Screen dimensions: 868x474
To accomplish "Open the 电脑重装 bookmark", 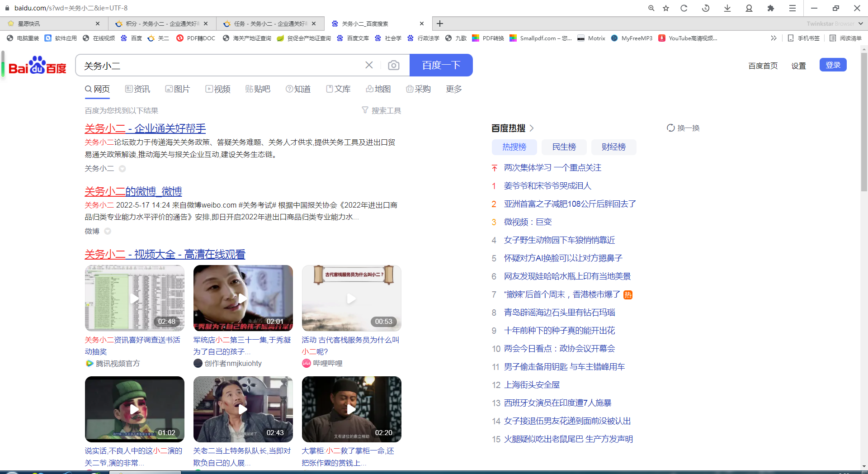I will click(x=23, y=38).
